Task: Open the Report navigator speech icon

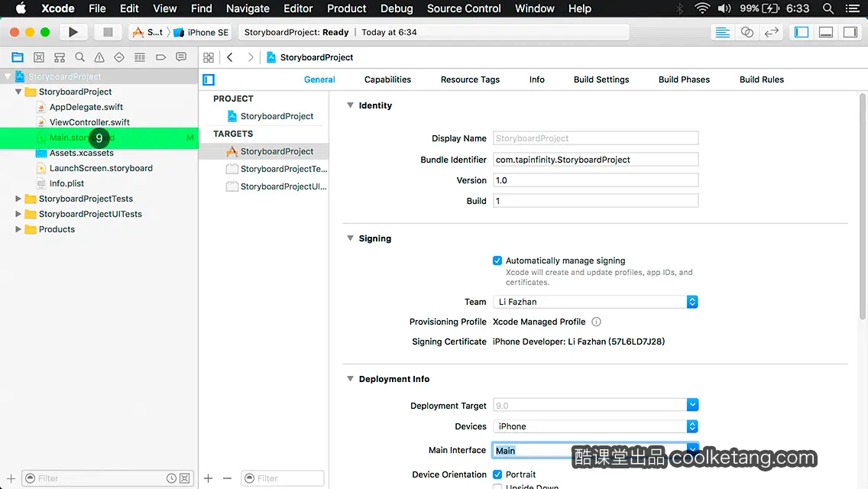Action: (x=181, y=57)
